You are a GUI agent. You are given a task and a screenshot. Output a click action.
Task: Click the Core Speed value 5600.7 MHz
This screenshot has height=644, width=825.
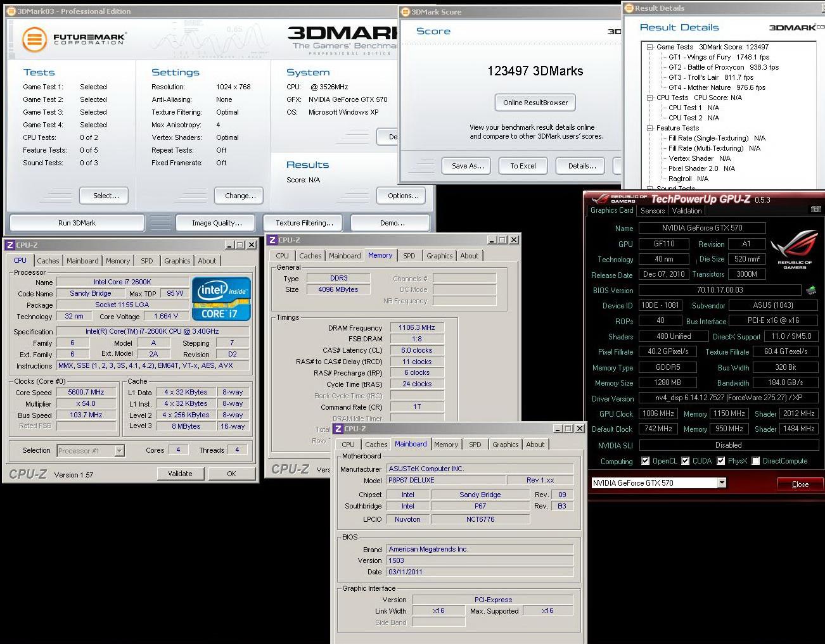pyautogui.click(x=87, y=392)
